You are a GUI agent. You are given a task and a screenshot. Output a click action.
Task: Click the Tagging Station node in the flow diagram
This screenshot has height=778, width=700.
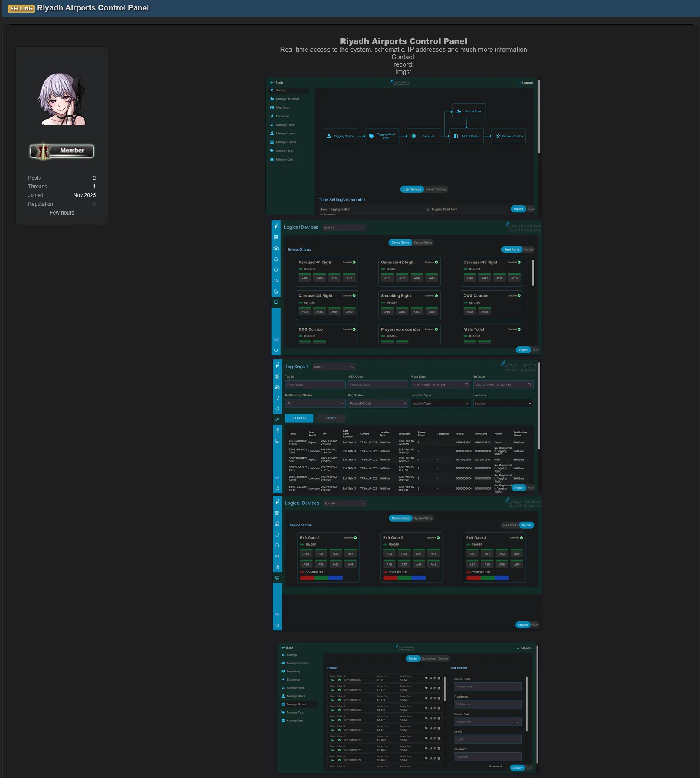(x=340, y=136)
